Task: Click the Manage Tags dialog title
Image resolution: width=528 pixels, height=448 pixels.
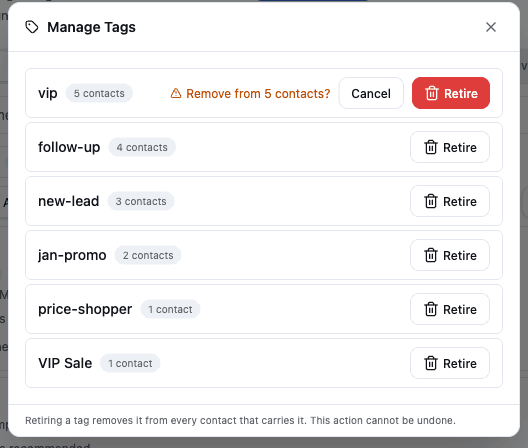Action: pos(91,27)
